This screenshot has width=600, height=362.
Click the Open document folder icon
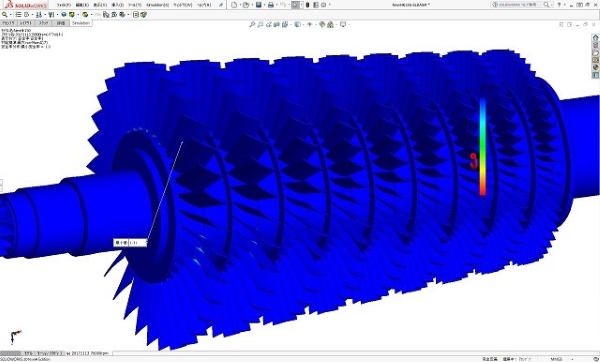[246, 5]
